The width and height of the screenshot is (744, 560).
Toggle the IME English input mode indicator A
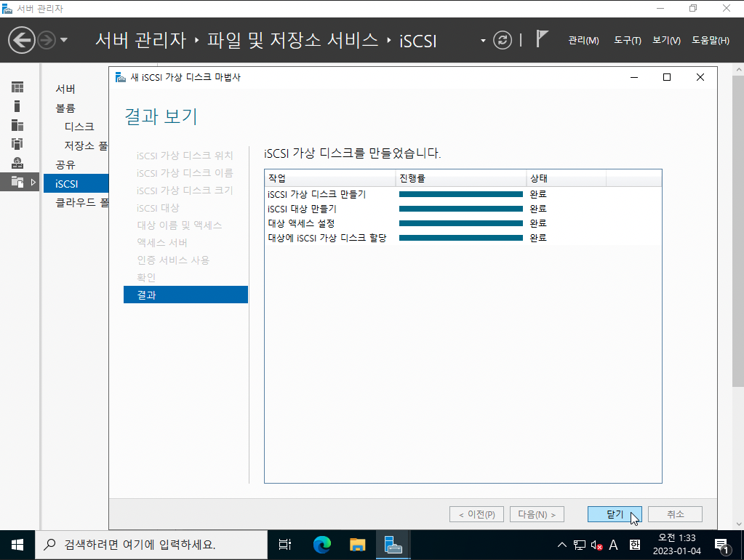(614, 545)
